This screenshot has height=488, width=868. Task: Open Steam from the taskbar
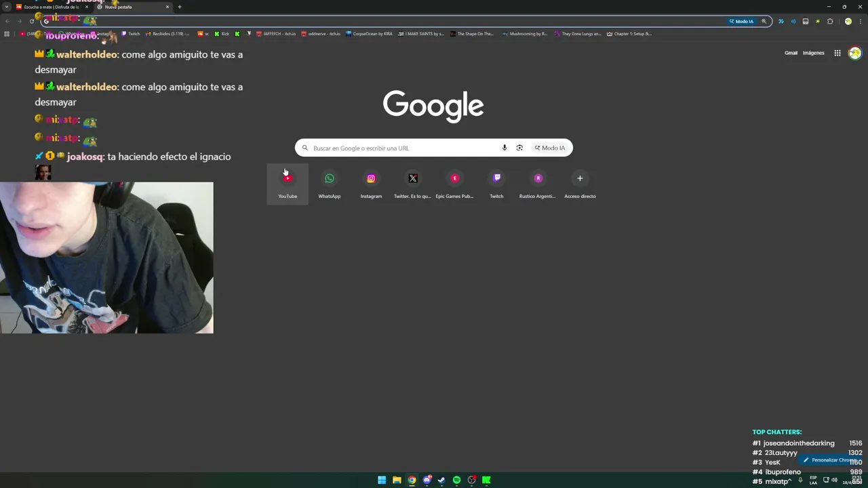[441, 480]
